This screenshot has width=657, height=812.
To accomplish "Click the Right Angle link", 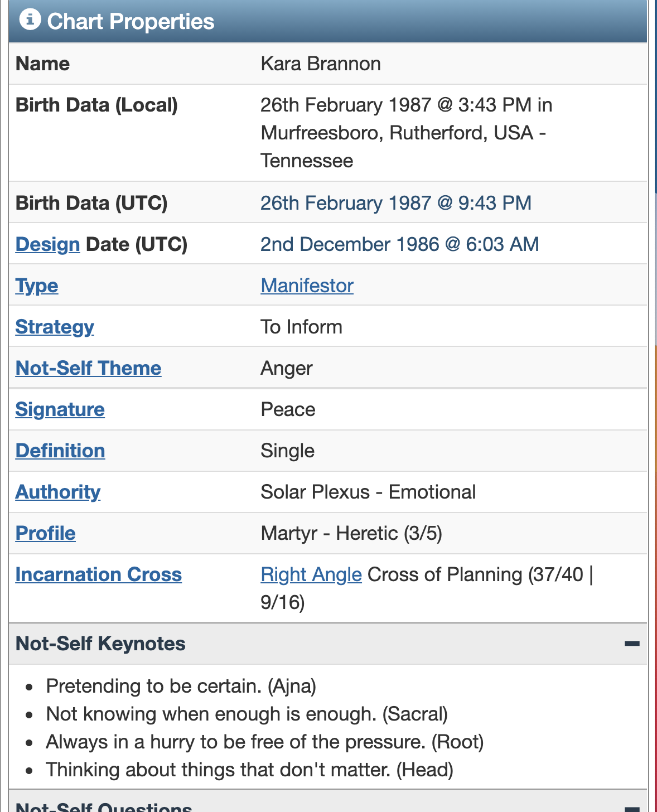I will 311,574.
